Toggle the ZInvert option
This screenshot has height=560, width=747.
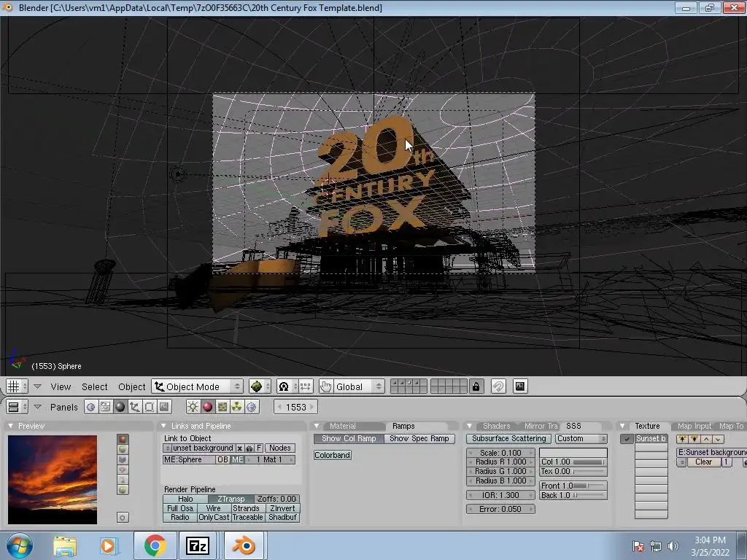(x=282, y=508)
